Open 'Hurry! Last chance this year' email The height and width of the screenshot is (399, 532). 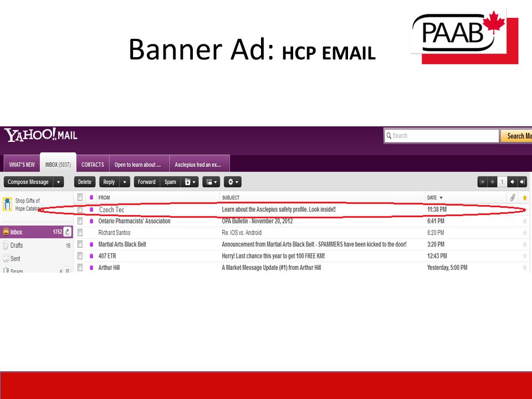273,256
